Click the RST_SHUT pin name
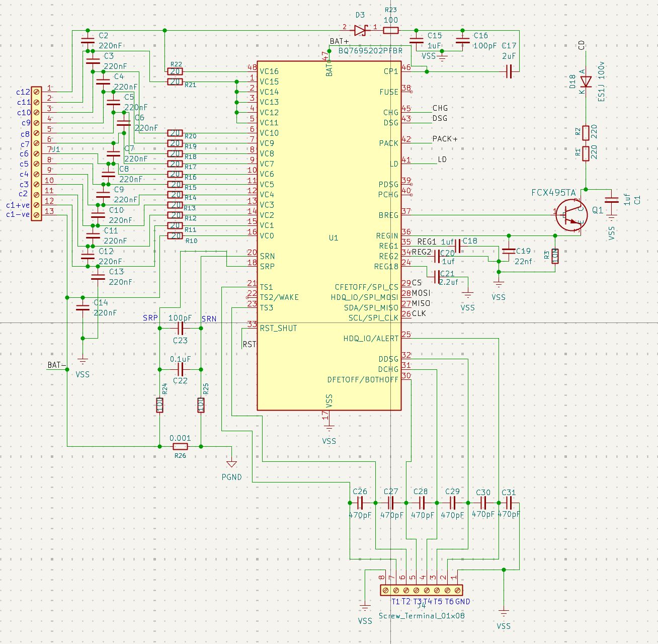The width and height of the screenshot is (658, 644). coord(278,328)
